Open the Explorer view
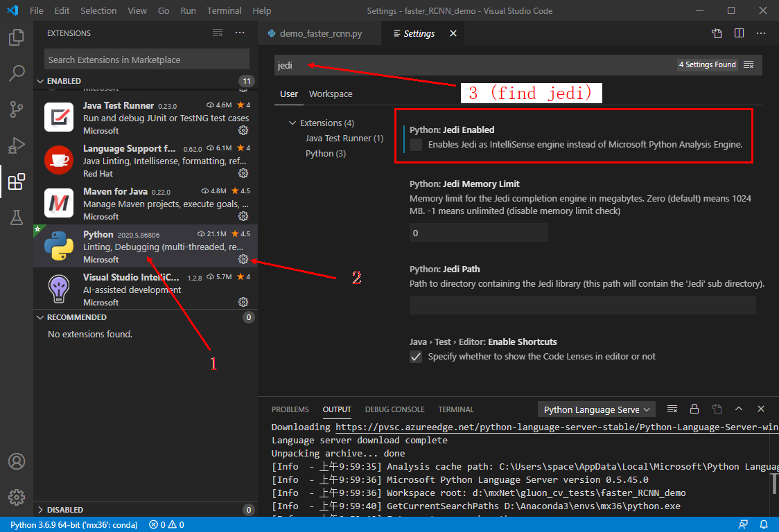The image size is (779, 532). (x=17, y=38)
